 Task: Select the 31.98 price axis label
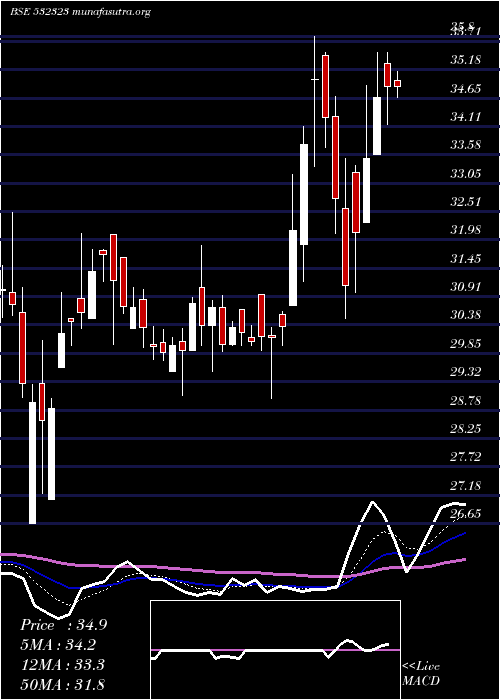pos(466,230)
